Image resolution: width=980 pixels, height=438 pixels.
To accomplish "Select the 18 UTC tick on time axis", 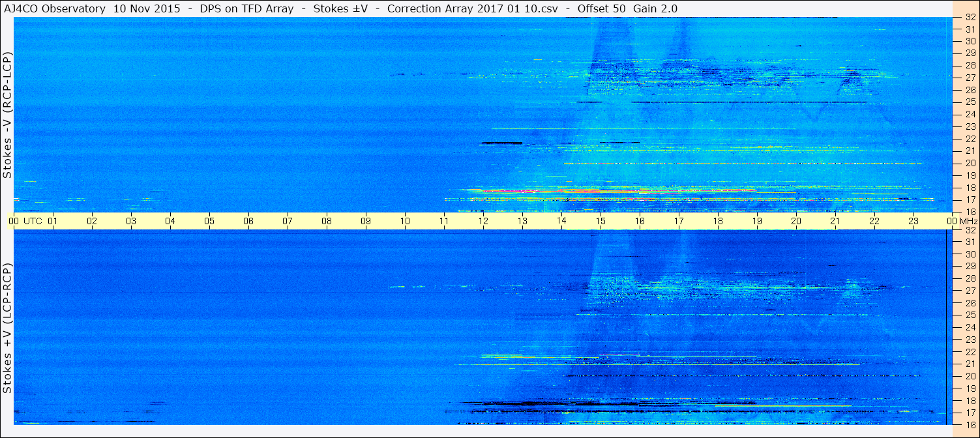I will coord(718,221).
